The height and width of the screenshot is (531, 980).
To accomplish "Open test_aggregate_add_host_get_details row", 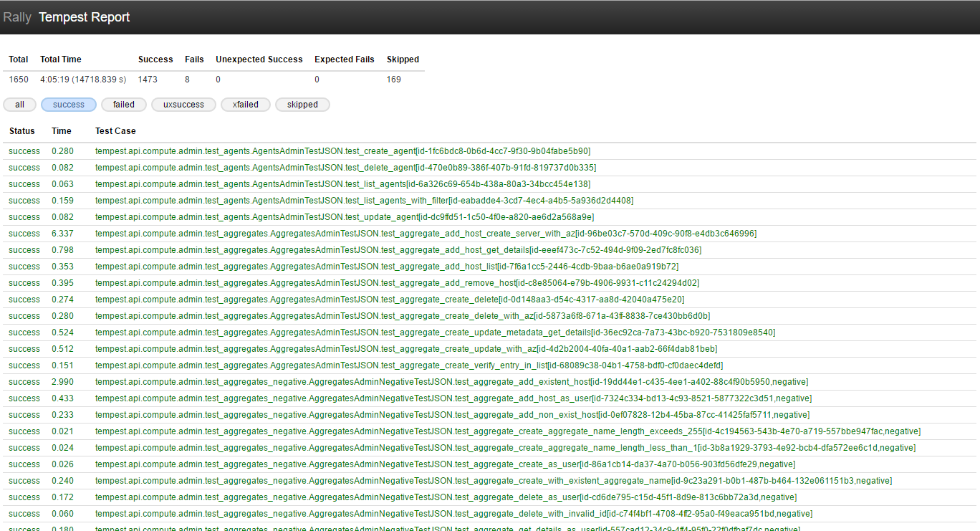I will point(489,250).
